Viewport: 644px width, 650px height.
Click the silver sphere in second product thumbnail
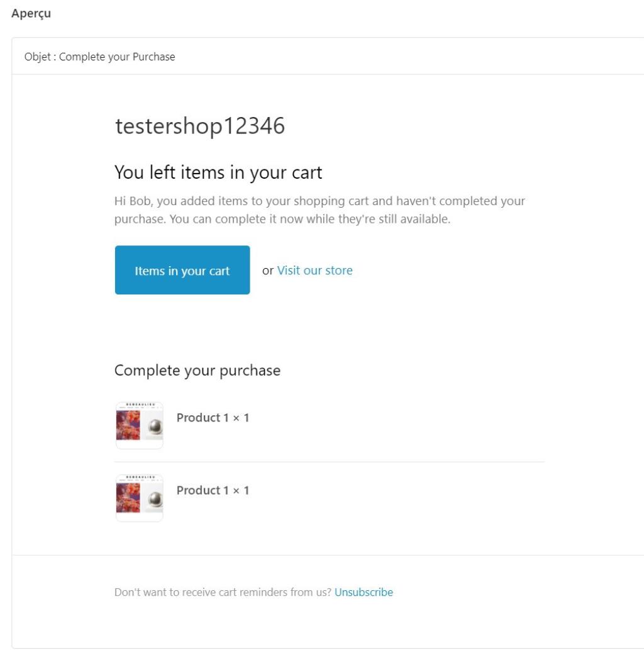[x=155, y=499]
